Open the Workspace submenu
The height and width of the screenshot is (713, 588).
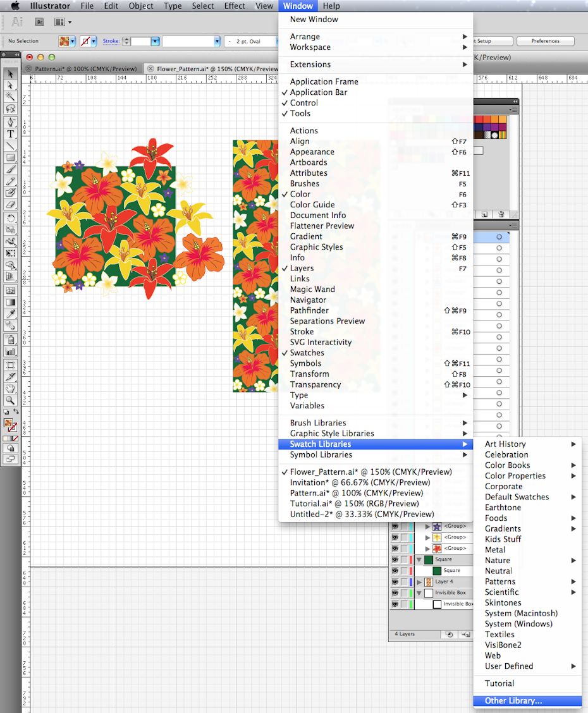376,47
